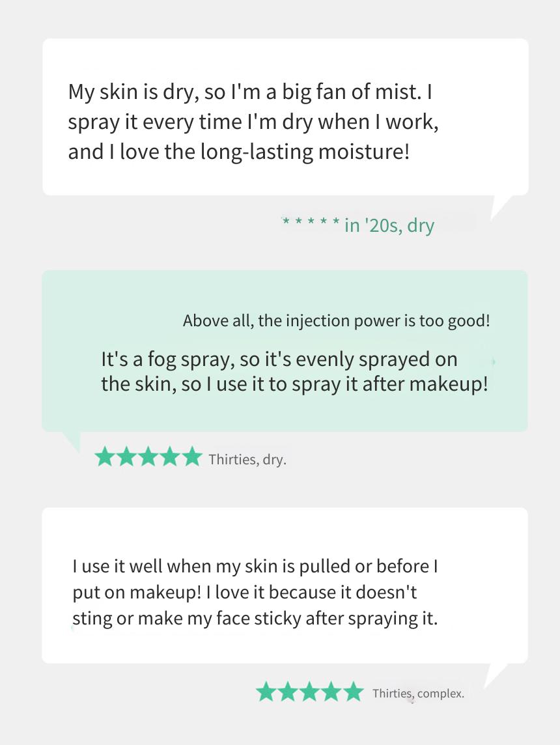Click the "It's a fog spray" review text
This screenshot has width=560, height=745.
coord(294,372)
